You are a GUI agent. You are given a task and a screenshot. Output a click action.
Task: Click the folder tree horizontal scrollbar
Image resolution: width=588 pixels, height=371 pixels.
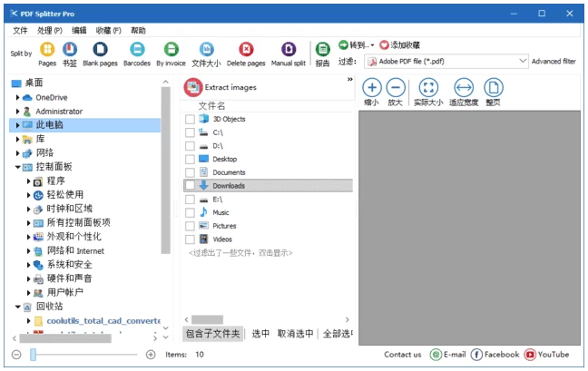click(65, 338)
